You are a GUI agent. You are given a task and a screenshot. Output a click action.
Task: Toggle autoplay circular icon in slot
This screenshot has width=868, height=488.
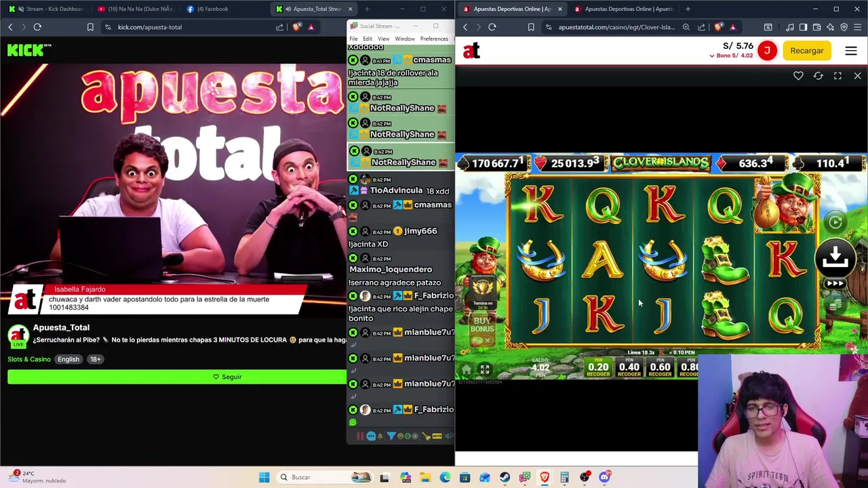tap(835, 222)
